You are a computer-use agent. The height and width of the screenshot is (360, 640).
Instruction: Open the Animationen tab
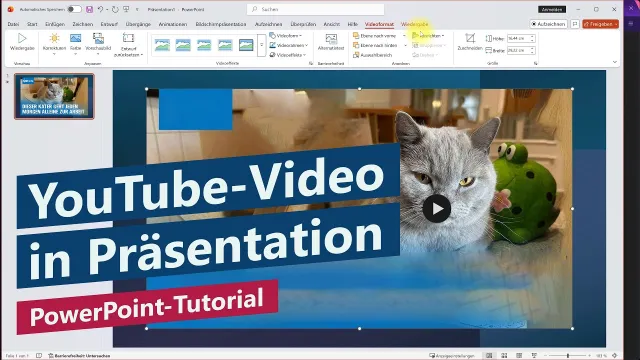[x=173, y=24]
